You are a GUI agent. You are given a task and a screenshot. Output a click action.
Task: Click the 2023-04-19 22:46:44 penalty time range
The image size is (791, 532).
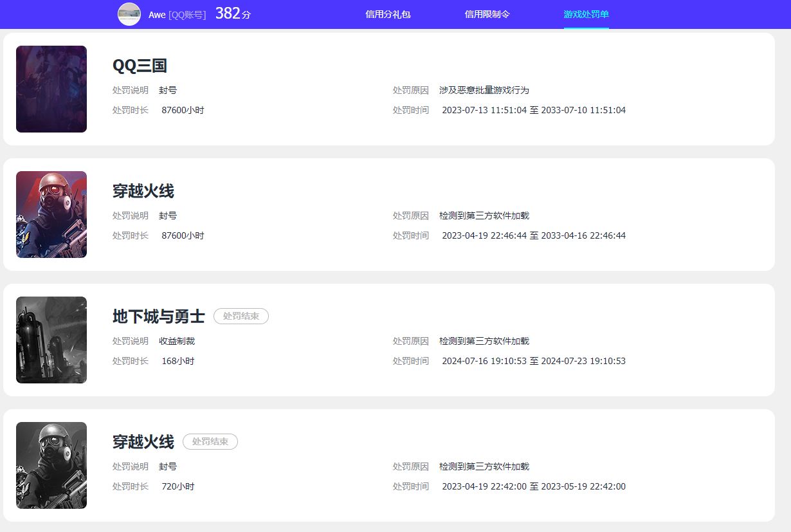(x=534, y=235)
